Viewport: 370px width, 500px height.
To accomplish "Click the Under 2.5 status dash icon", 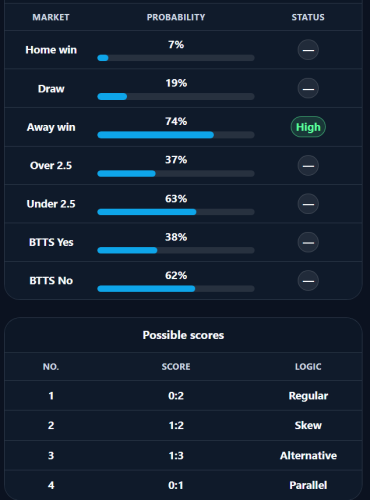I will pos(308,204).
